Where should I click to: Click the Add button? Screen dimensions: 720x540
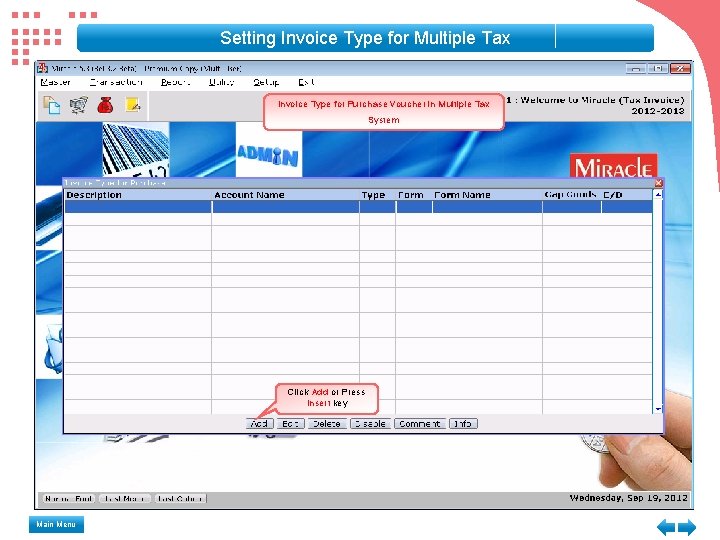click(259, 424)
